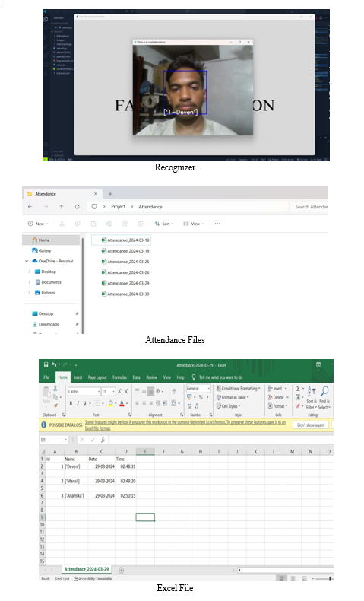Collapse the OneDrive - Personal tree node
364x601 pixels.
[27, 261]
